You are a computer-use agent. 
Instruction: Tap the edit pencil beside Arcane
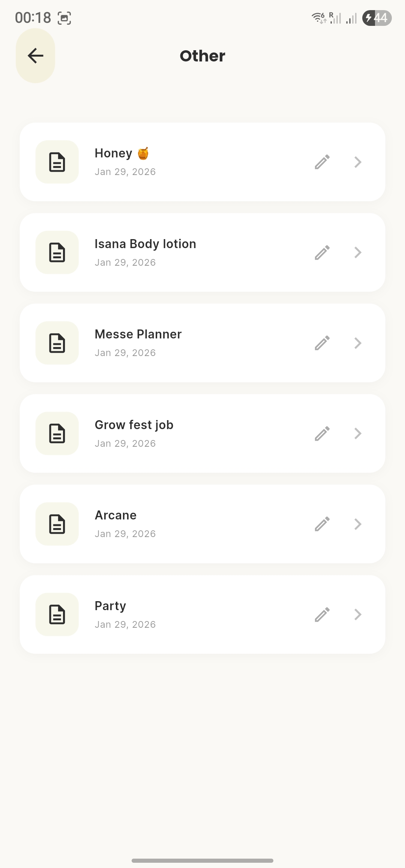point(322,524)
